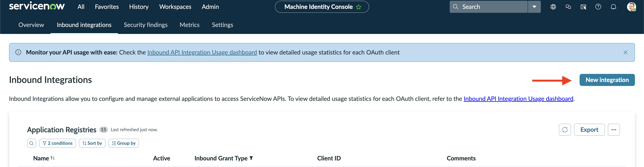644x167 pixels.
Task: Open the help question mark icon
Action: click(x=598, y=7)
